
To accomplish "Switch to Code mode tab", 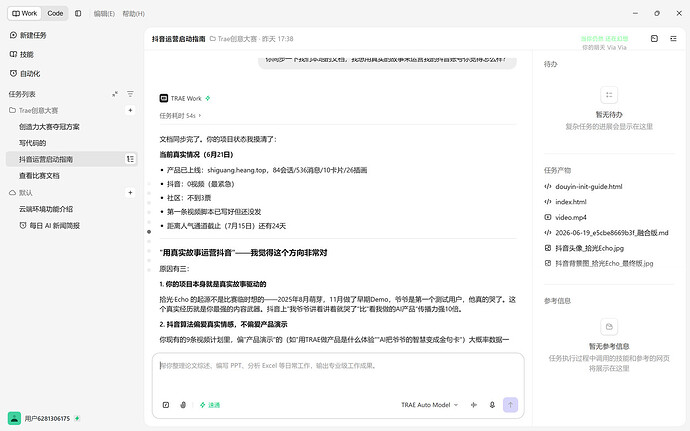I will point(55,13).
